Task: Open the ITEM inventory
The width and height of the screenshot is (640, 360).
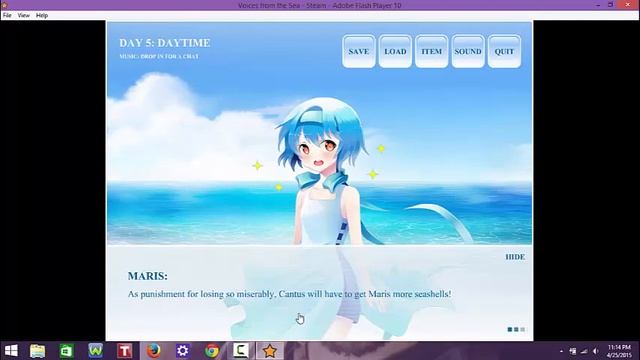Action: [431, 51]
